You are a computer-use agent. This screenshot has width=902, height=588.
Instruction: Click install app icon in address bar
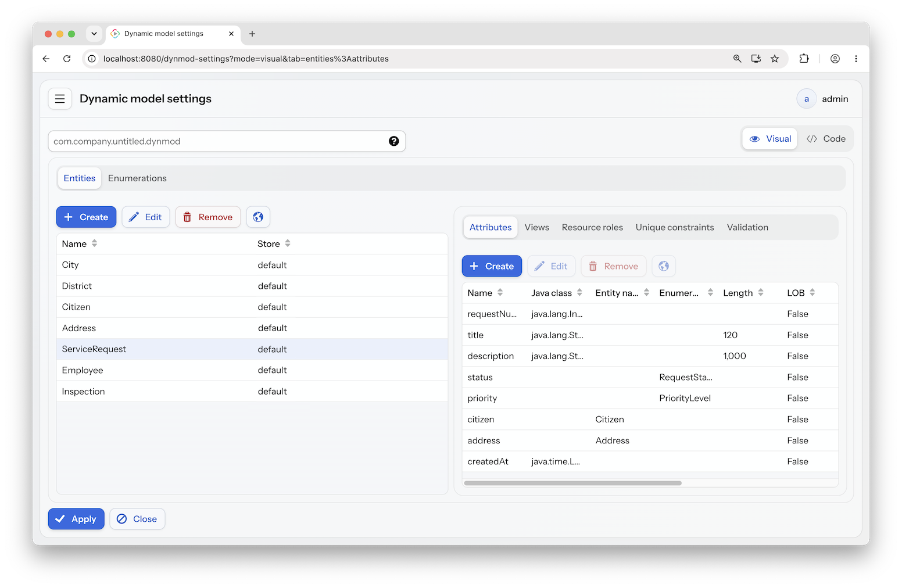pos(756,59)
